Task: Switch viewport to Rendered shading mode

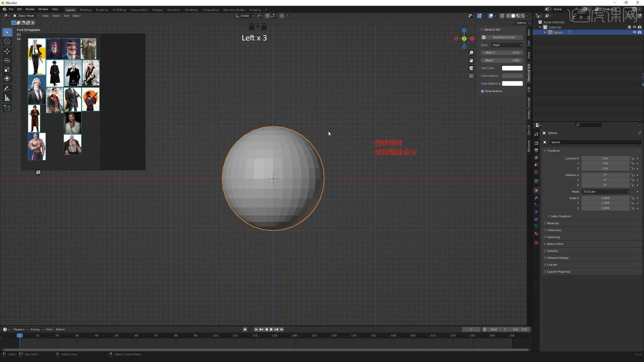Action: click(522, 16)
